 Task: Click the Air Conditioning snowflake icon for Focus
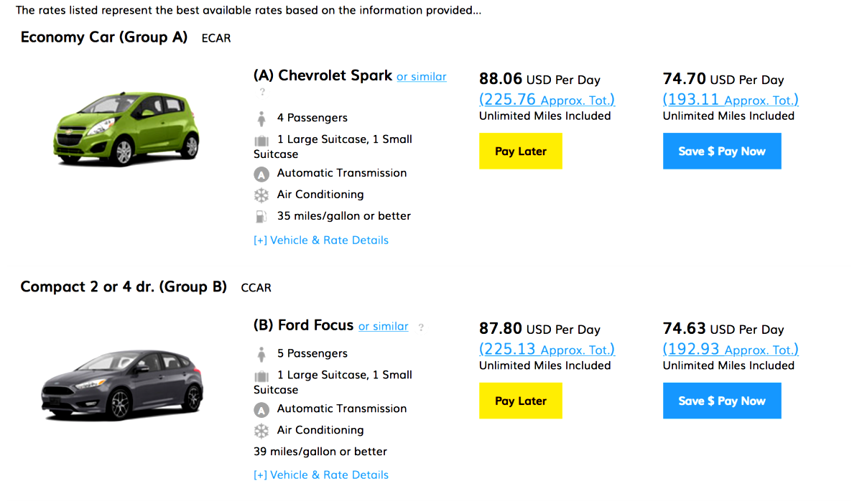(x=261, y=430)
